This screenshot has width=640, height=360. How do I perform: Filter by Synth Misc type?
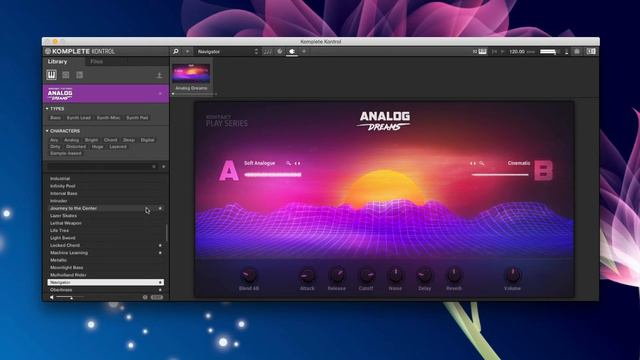point(109,118)
